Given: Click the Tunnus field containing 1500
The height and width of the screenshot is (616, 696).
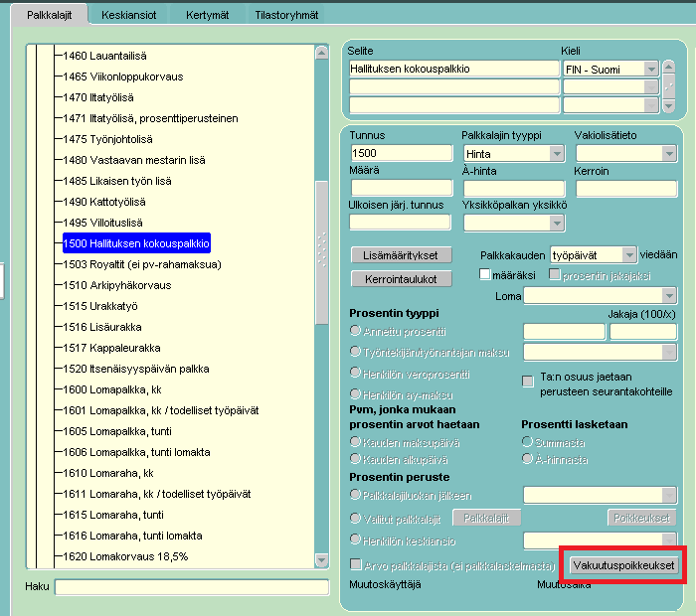Looking at the screenshot, I should (x=402, y=153).
